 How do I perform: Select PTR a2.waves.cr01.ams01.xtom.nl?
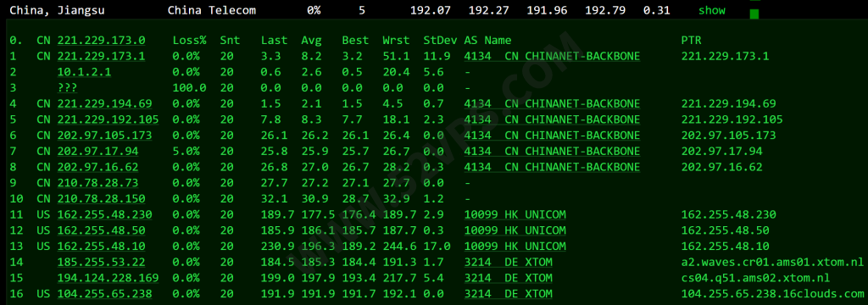pos(773,262)
